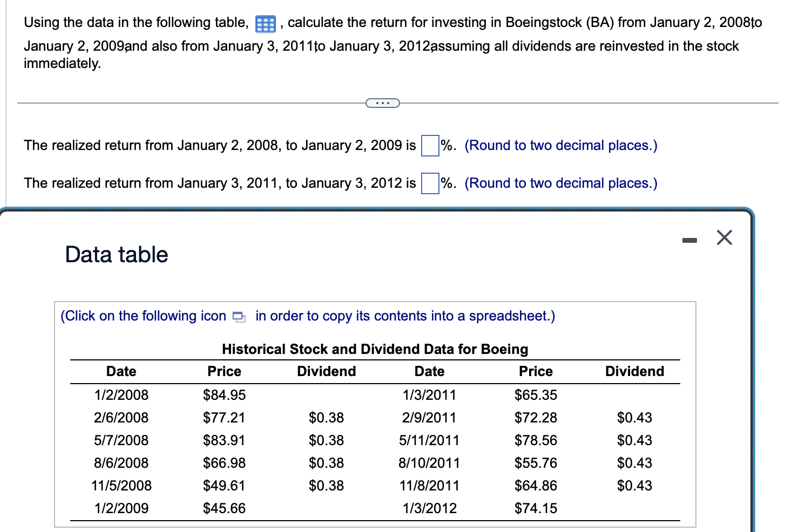785x532 pixels.
Task: Click the 'Historical Stock and Dividend Data for Boeing' title
Action: (375, 349)
